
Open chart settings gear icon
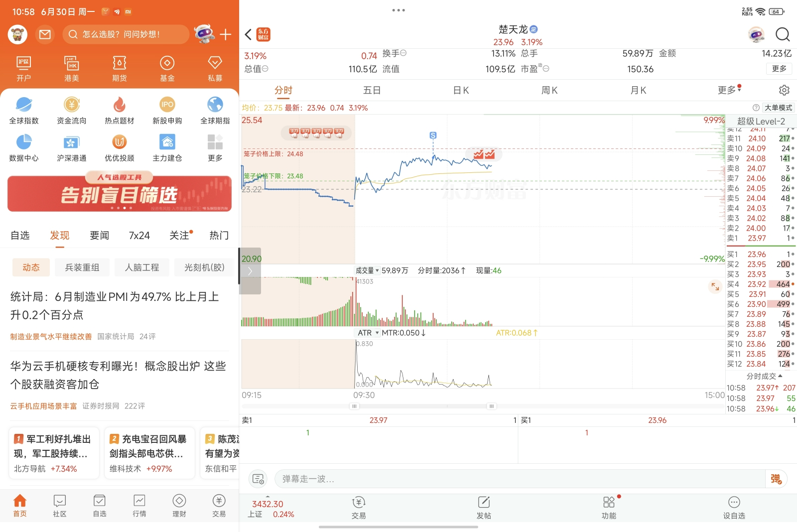click(784, 90)
